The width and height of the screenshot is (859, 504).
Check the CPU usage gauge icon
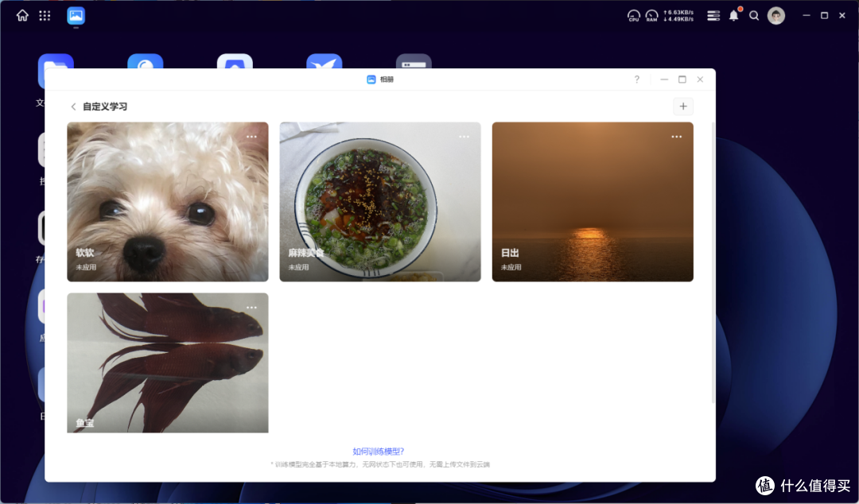(633, 16)
